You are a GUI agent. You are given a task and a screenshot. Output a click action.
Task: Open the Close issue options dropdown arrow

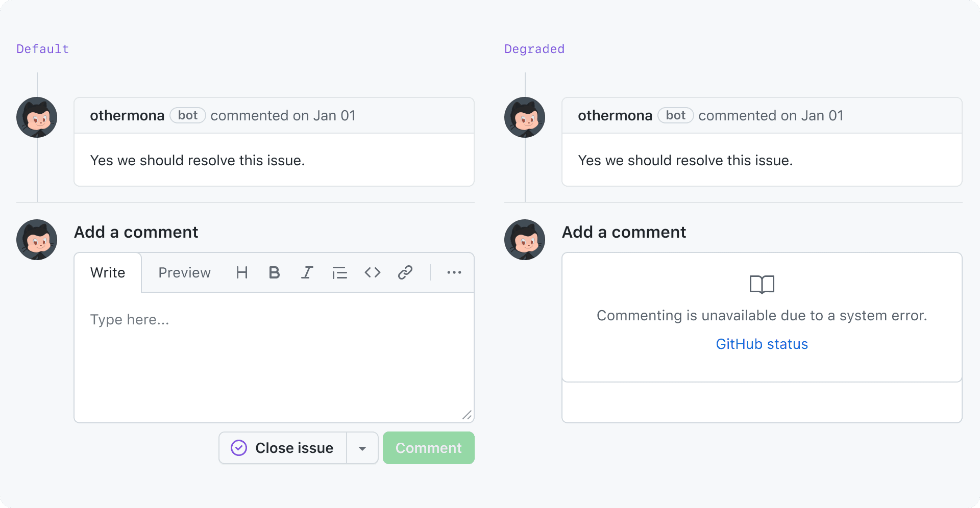(x=362, y=448)
